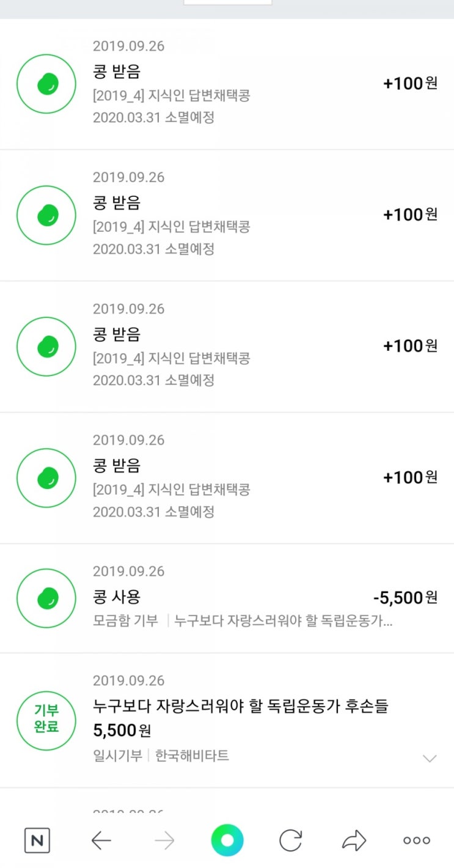Expand the donation entry chevron
This screenshot has height=868, width=454.
(x=430, y=759)
